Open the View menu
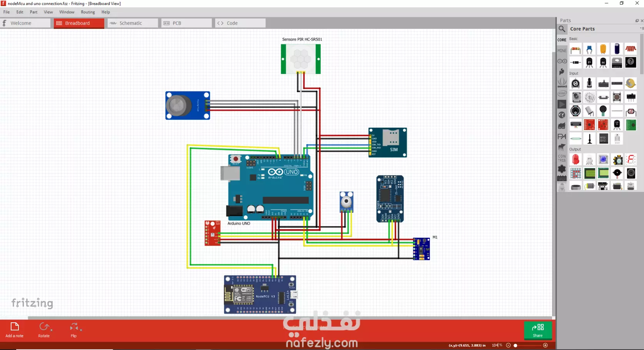This screenshot has height=350, width=644. coord(48,12)
